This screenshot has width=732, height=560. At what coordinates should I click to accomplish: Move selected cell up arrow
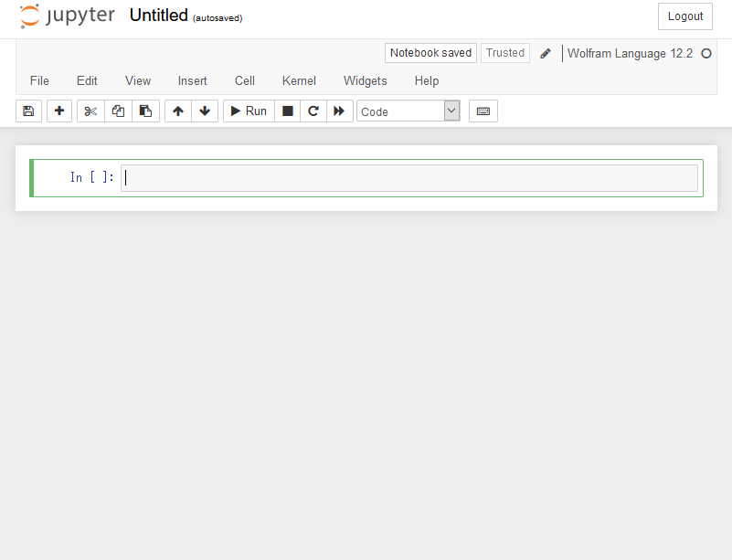click(x=177, y=111)
